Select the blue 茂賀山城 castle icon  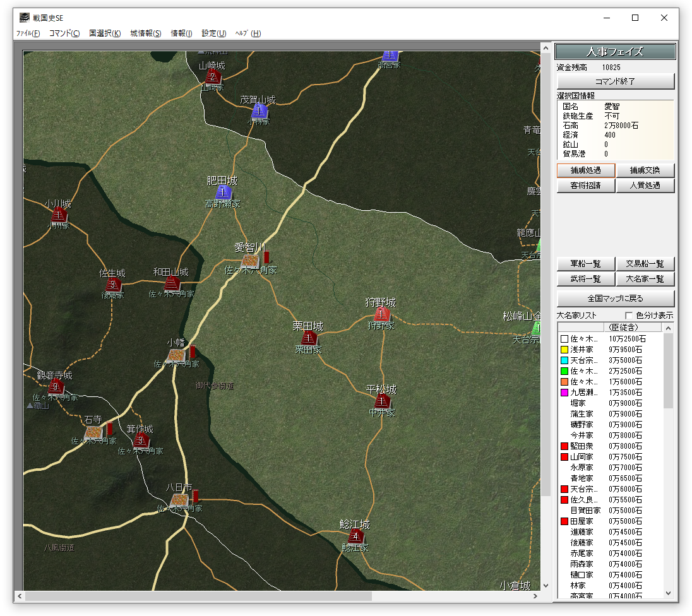258,112
